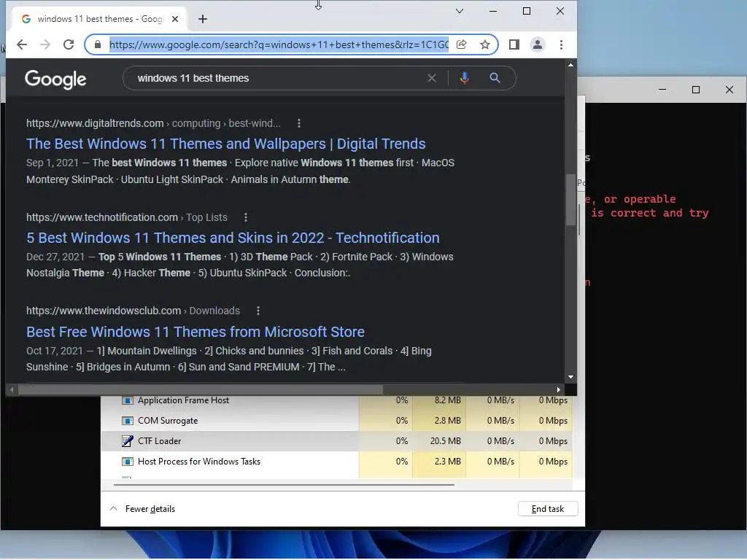The image size is (747, 560).
Task: View site information via the lock icon
Action: coord(98,44)
